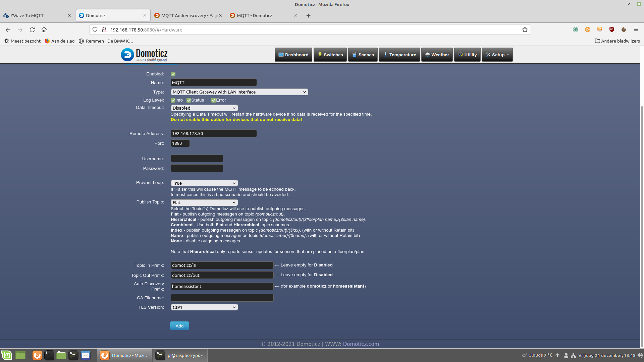This screenshot has height=362, width=644.
Task: Click the CA Filename field
Action: (222, 298)
